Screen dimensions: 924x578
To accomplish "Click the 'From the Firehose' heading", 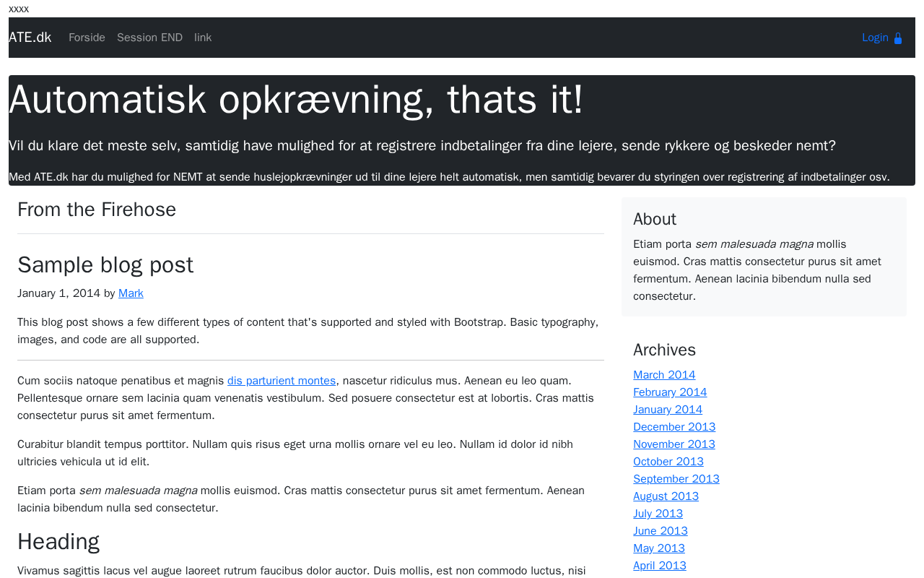I will [x=97, y=210].
